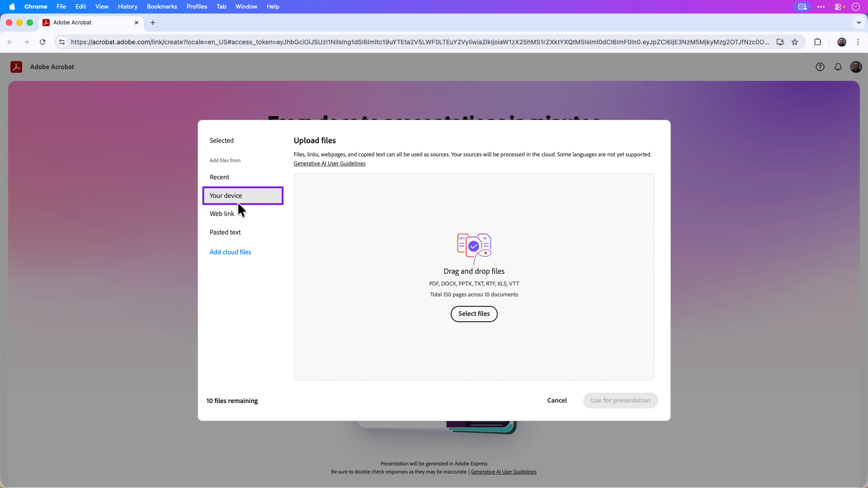
Task: Reload the page in Chrome
Action: tap(42, 42)
